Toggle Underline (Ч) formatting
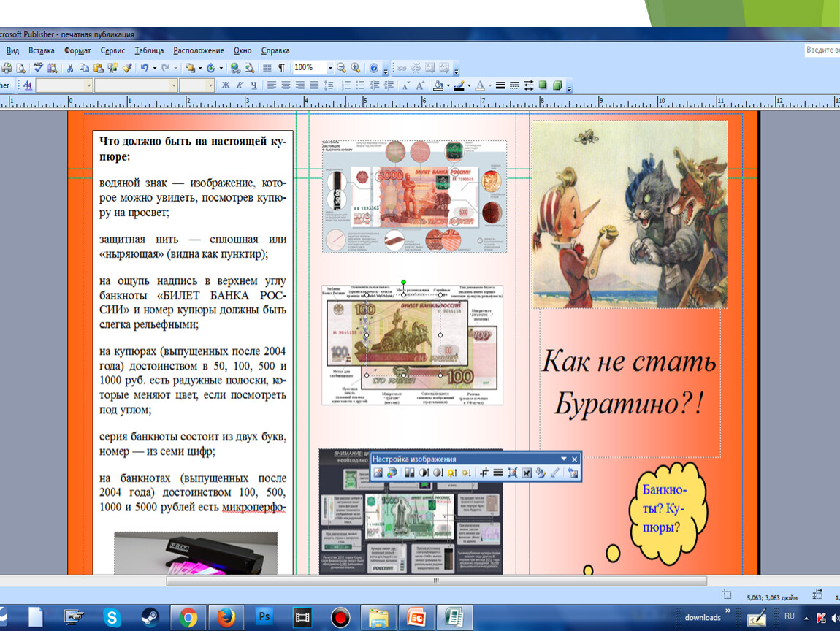 [253, 85]
